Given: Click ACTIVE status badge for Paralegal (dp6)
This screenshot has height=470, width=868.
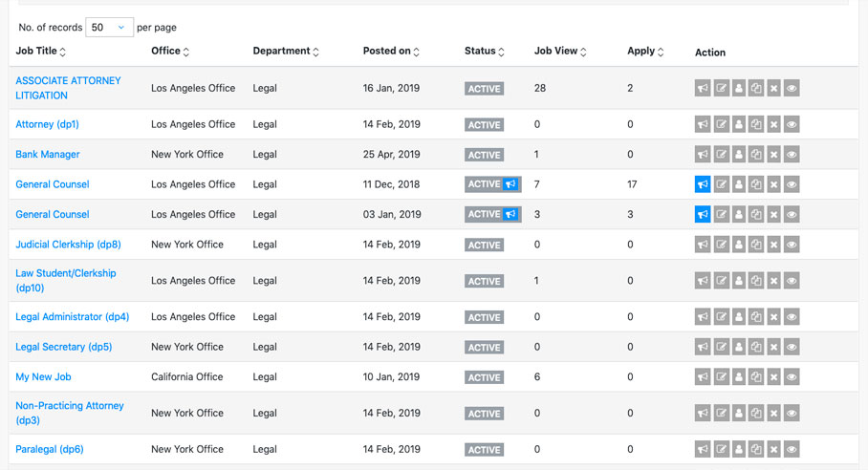Looking at the screenshot, I should pos(484,450).
